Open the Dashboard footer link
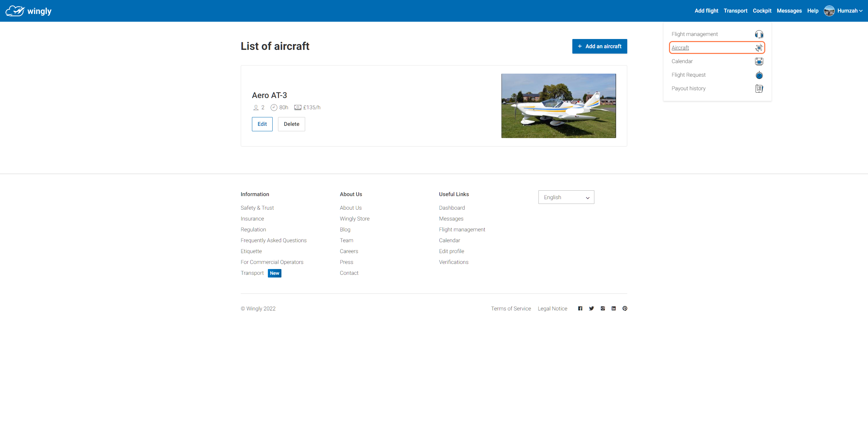 [x=452, y=208]
